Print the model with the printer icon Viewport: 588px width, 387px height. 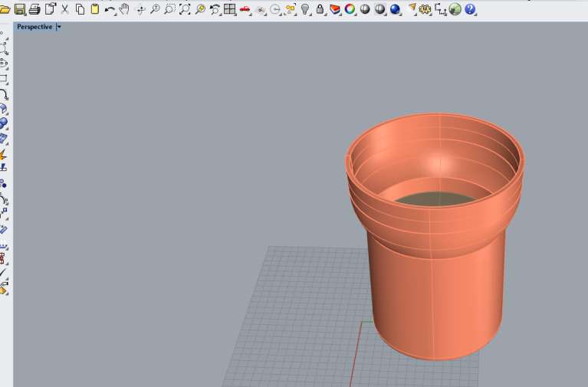(x=34, y=9)
